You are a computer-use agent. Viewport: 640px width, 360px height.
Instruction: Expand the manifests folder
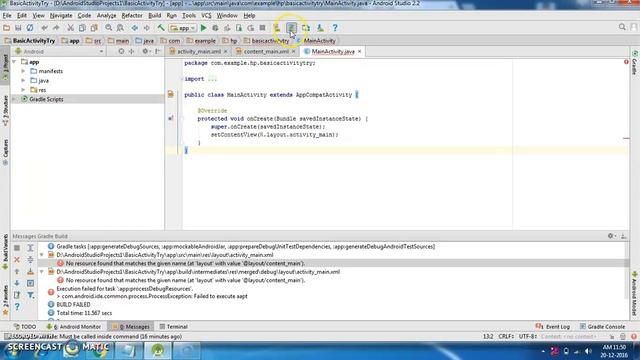pyautogui.click(x=23, y=71)
